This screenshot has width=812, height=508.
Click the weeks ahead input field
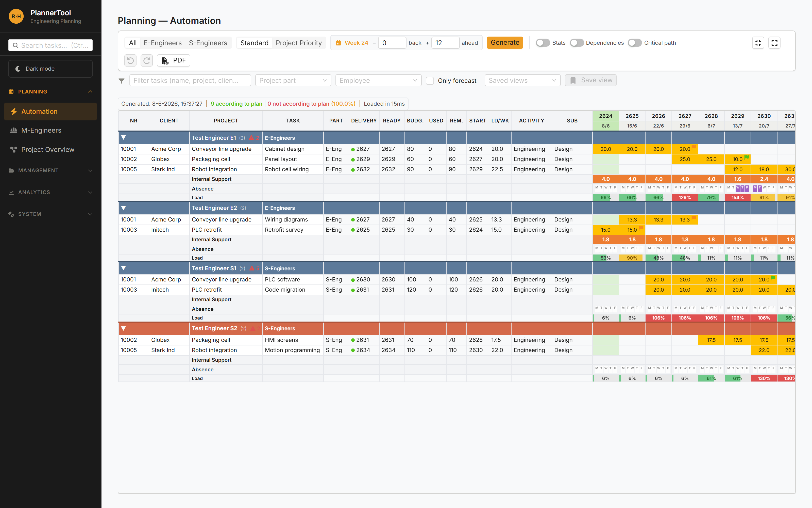pyautogui.click(x=445, y=43)
